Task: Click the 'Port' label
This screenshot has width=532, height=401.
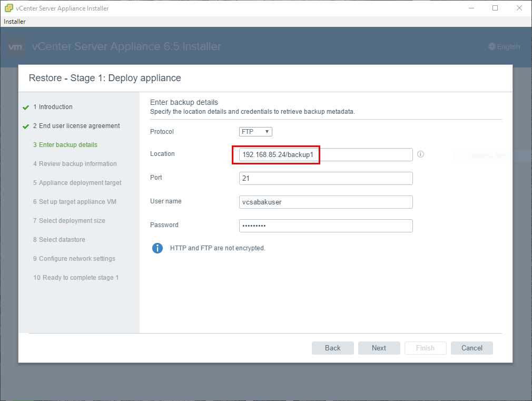Action: click(x=156, y=178)
